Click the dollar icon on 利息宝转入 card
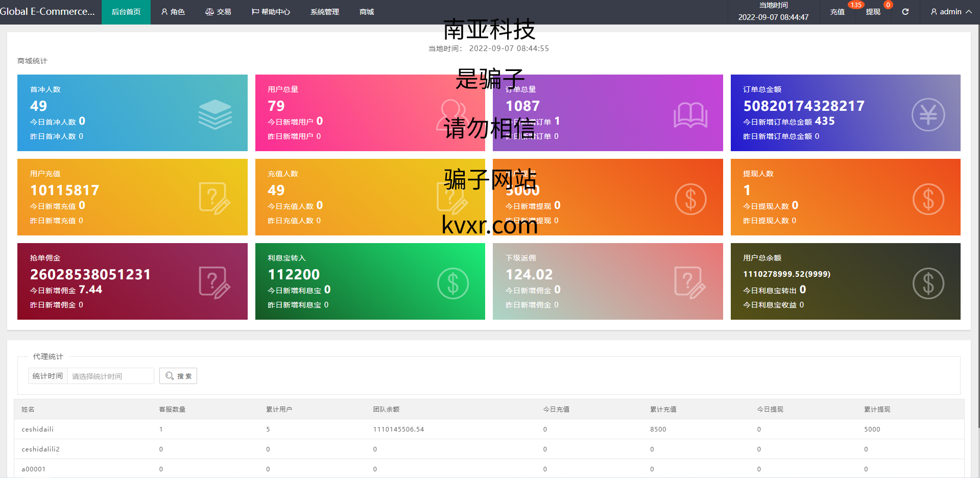Screen dimensions: 980x478 [x=453, y=283]
